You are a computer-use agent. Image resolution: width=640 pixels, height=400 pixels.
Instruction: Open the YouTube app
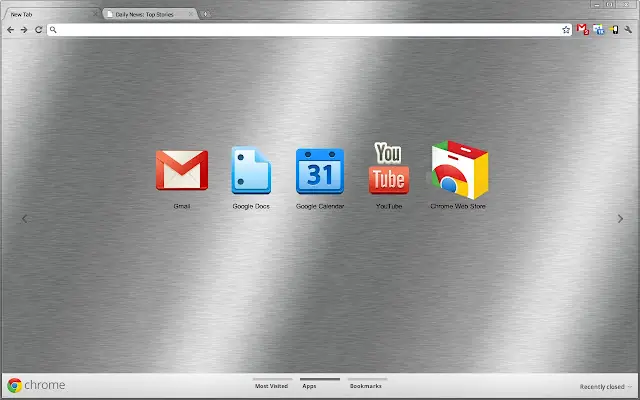(x=389, y=168)
